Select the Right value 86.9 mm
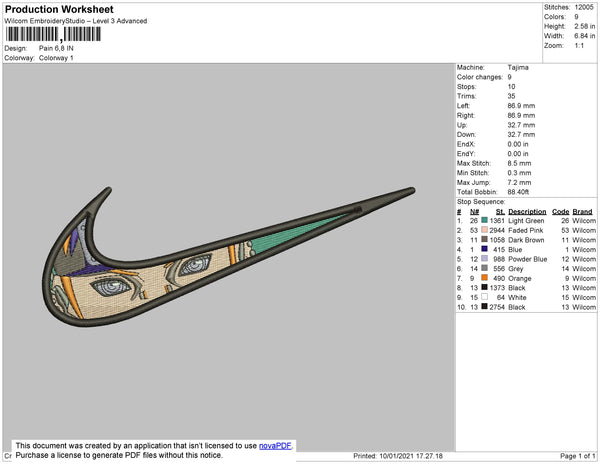 point(521,116)
